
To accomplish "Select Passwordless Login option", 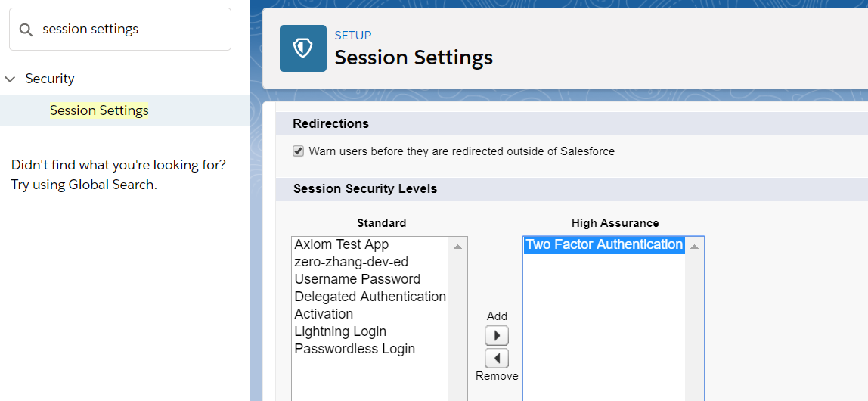I will 355,349.
